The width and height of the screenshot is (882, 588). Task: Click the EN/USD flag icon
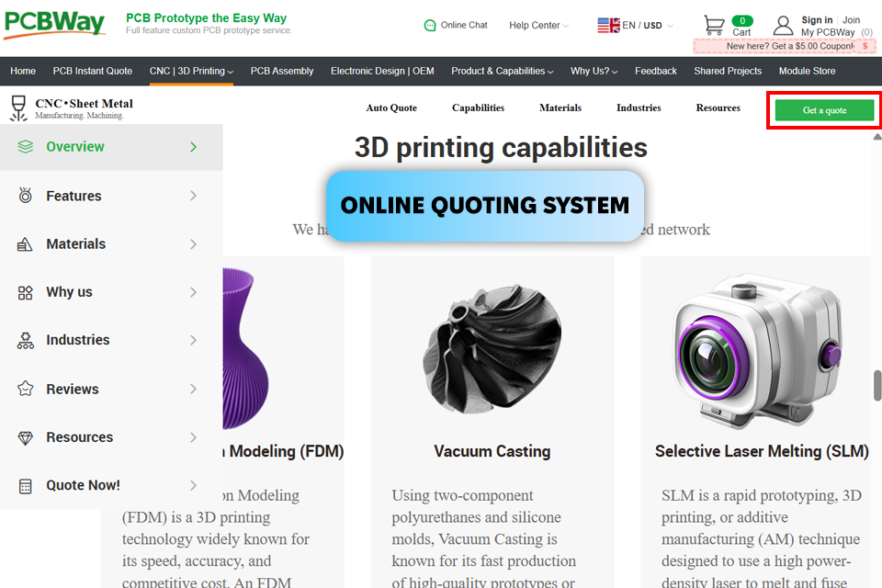click(608, 26)
